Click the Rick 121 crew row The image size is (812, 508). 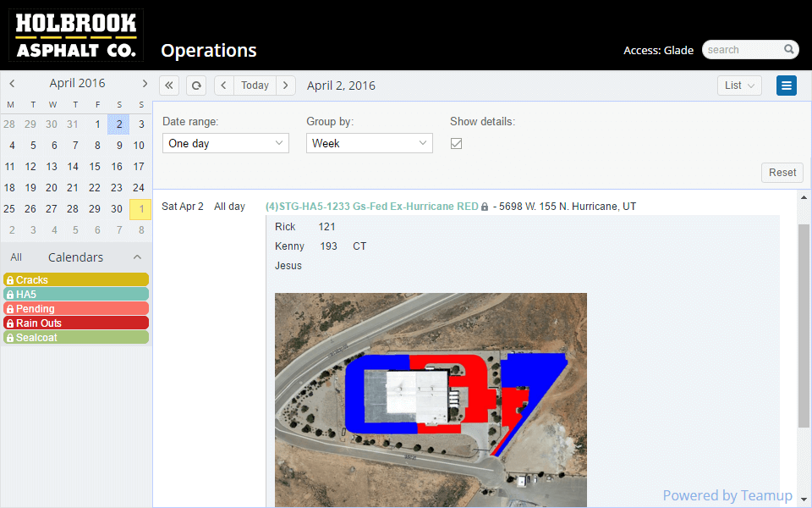[305, 227]
